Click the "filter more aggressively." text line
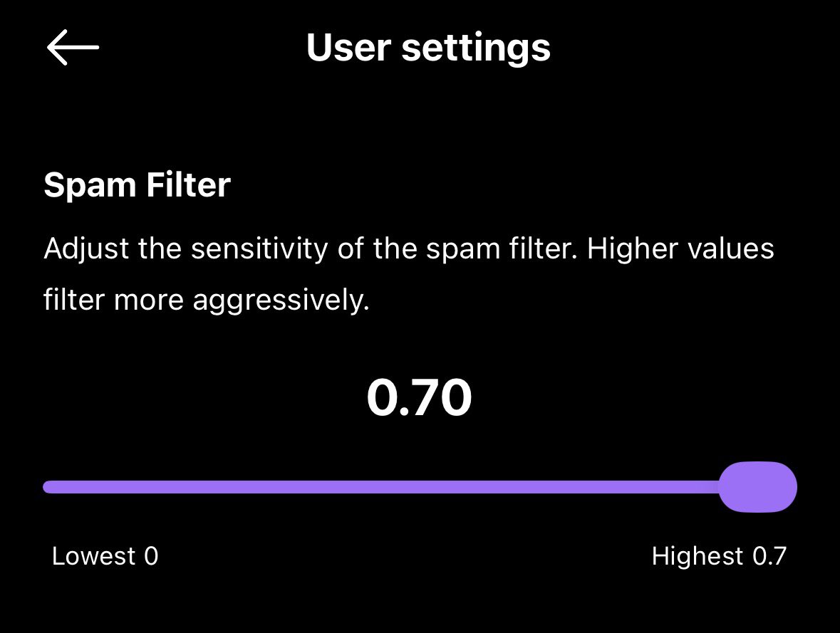The image size is (840, 633). pyautogui.click(x=206, y=300)
